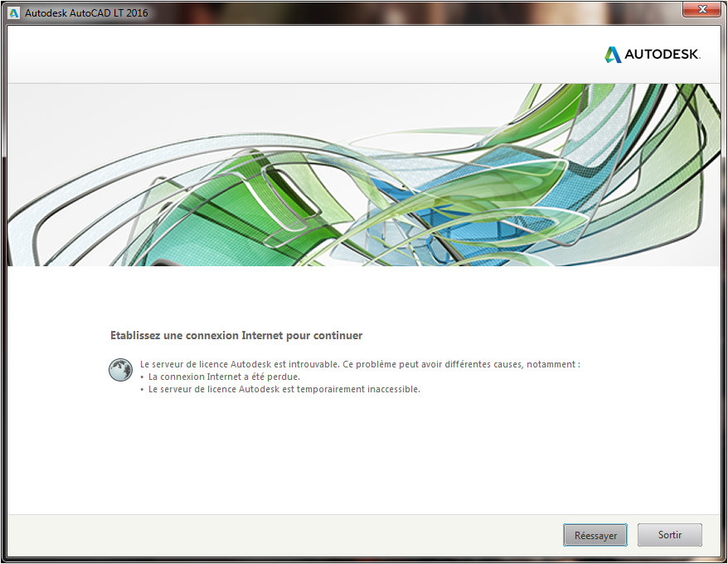The width and height of the screenshot is (728, 564).
Task: Click the white header strip left of Autodesk logo
Action: point(302,55)
